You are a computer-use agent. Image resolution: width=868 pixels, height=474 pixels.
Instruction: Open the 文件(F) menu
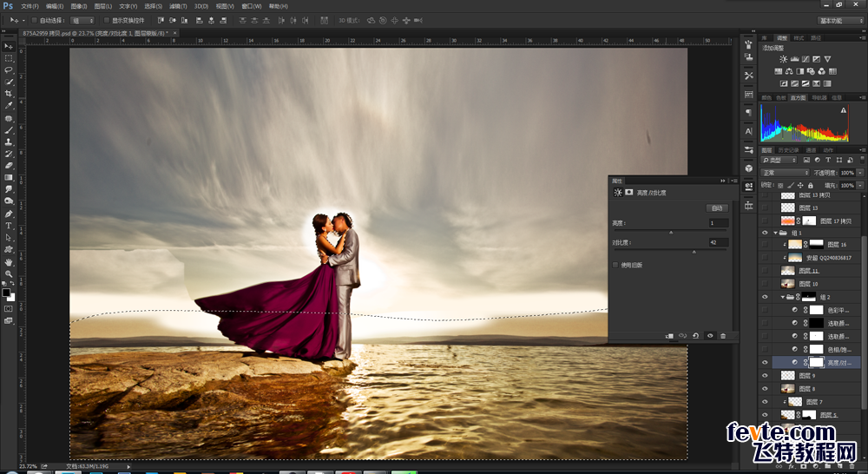point(30,6)
